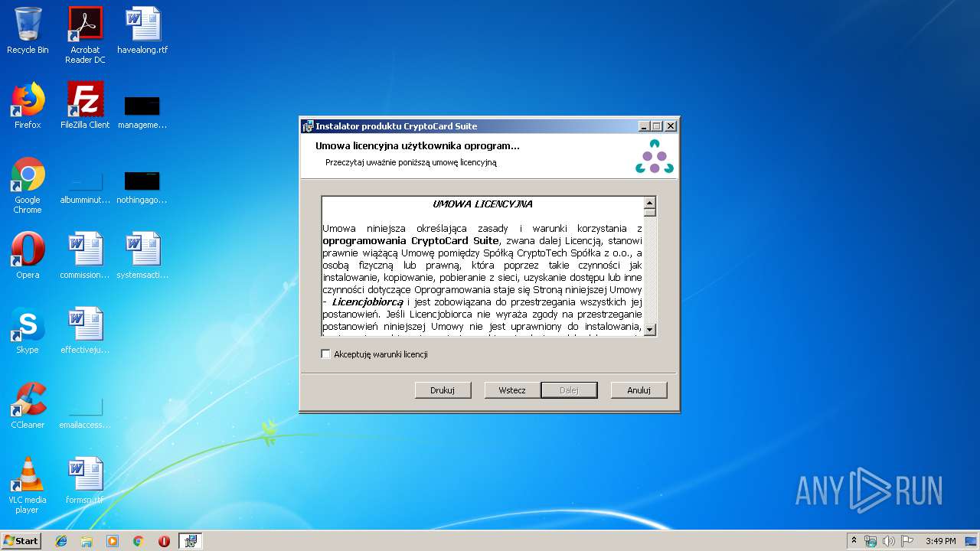Select formsn.rtf document icon
This screenshot has width=980, height=551.
pyautogui.click(x=85, y=481)
